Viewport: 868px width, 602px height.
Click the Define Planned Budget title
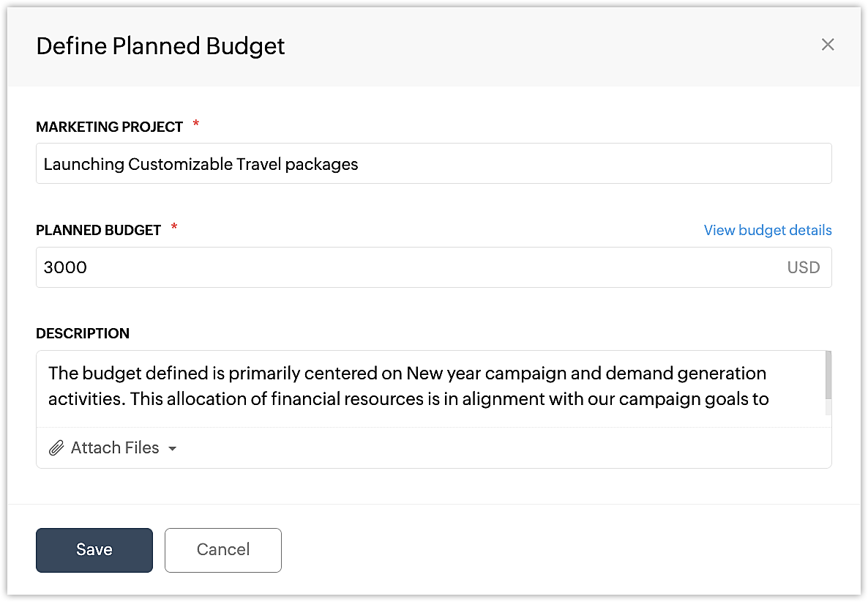(160, 46)
